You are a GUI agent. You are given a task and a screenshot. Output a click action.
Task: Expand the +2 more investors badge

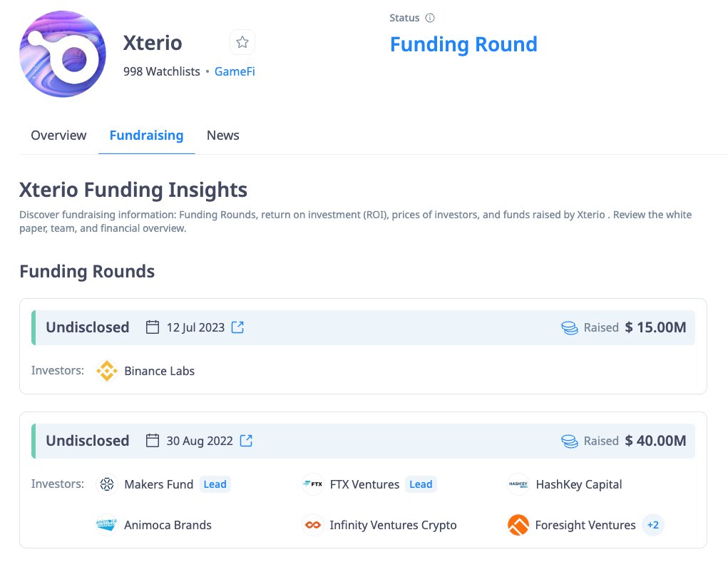pyautogui.click(x=652, y=525)
